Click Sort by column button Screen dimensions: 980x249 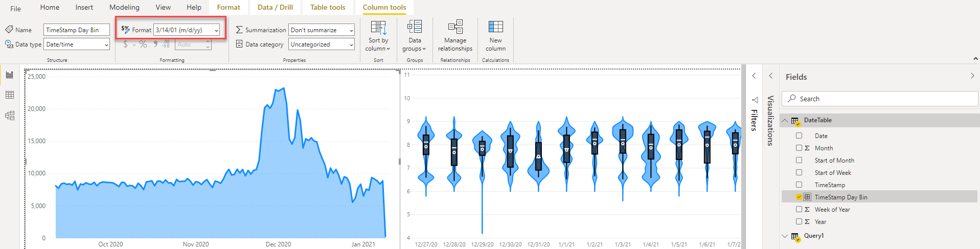click(378, 36)
